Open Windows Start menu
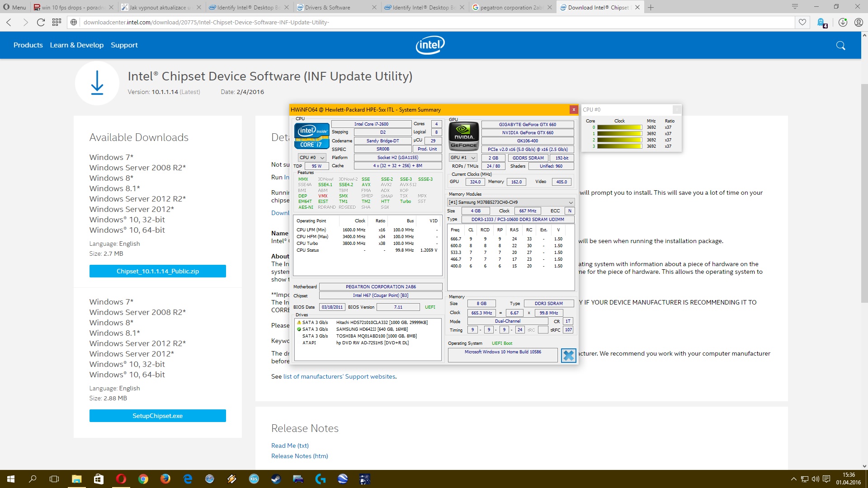Viewport: 868px width, 488px height. pos(11,479)
